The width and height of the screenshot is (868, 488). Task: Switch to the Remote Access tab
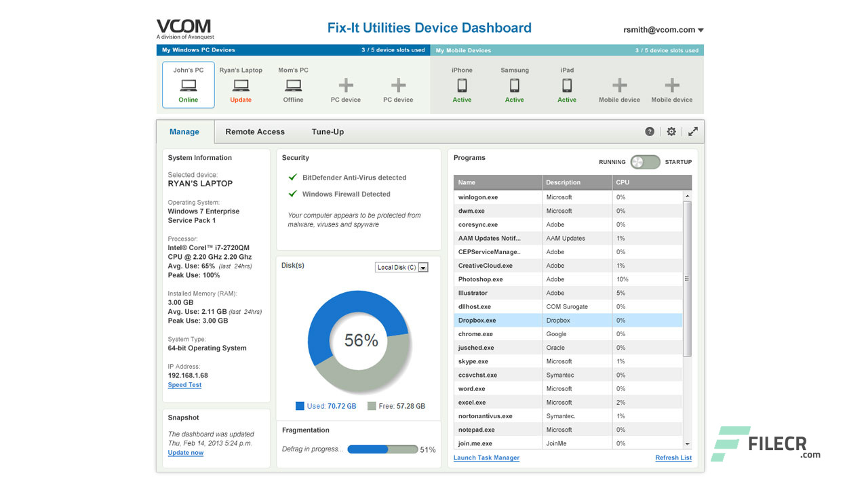point(255,132)
